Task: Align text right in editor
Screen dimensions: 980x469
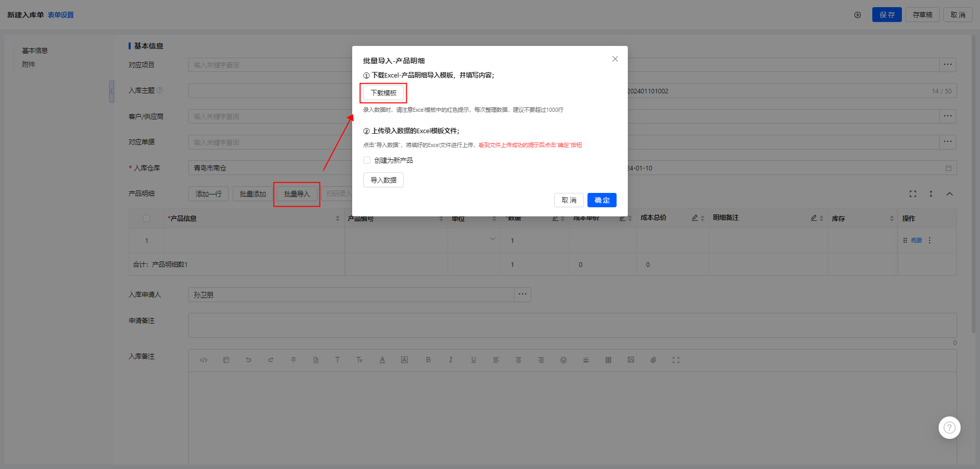Action: tap(541, 360)
